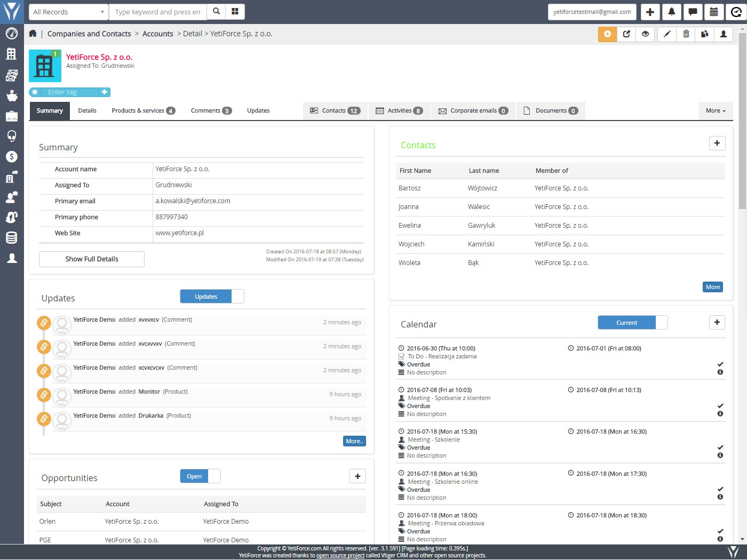Image resolution: width=747 pixels, height=560 pixels.
Task: Click the orange plus circle action button
Action: click(x=607, y=34)
